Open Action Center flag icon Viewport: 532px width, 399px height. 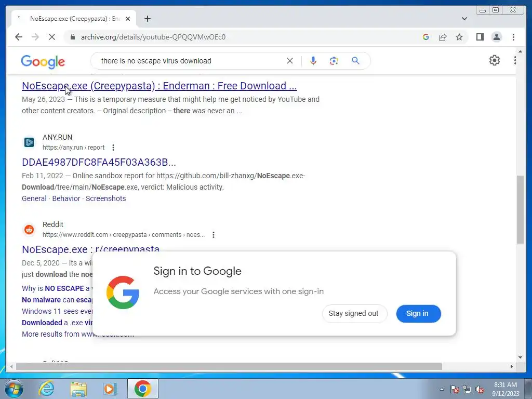pyautogui.click(x=454, y=389)
